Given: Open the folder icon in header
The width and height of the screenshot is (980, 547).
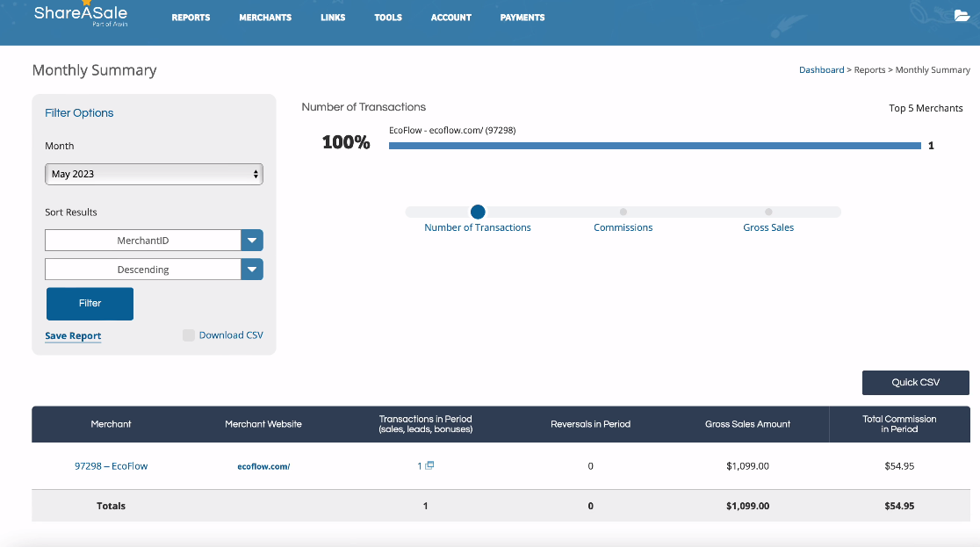Looking at the screenshot, I should (962, 16).
